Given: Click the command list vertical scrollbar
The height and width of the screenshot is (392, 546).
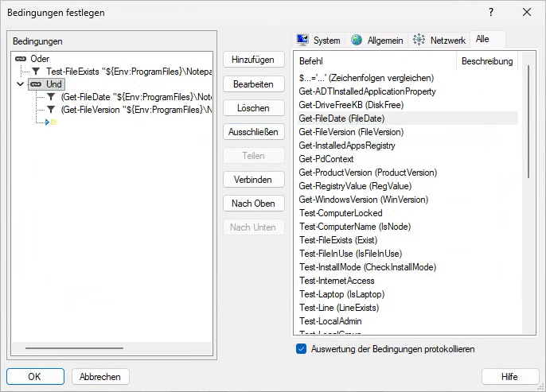Looking at the screenshot, I should coord(528,159).
